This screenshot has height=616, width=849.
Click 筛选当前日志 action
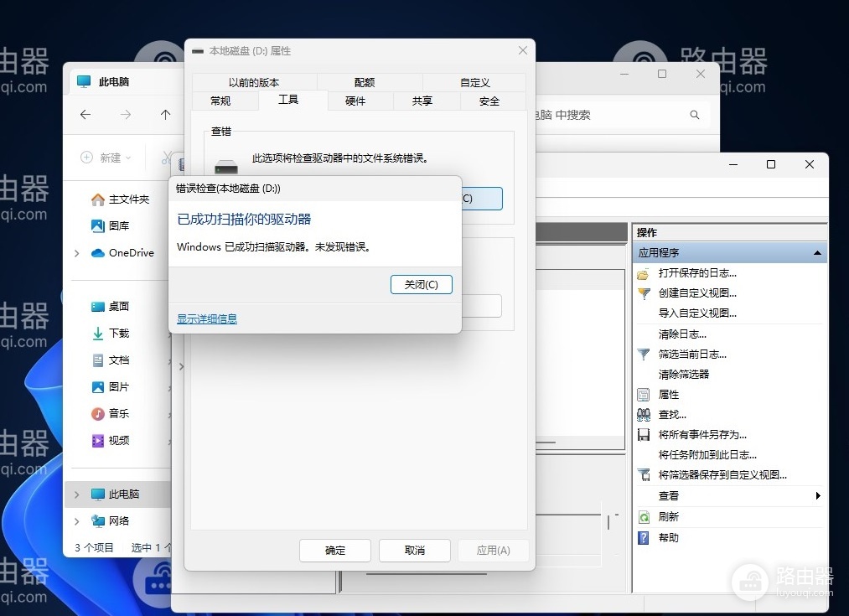click(x=692, y=354)
